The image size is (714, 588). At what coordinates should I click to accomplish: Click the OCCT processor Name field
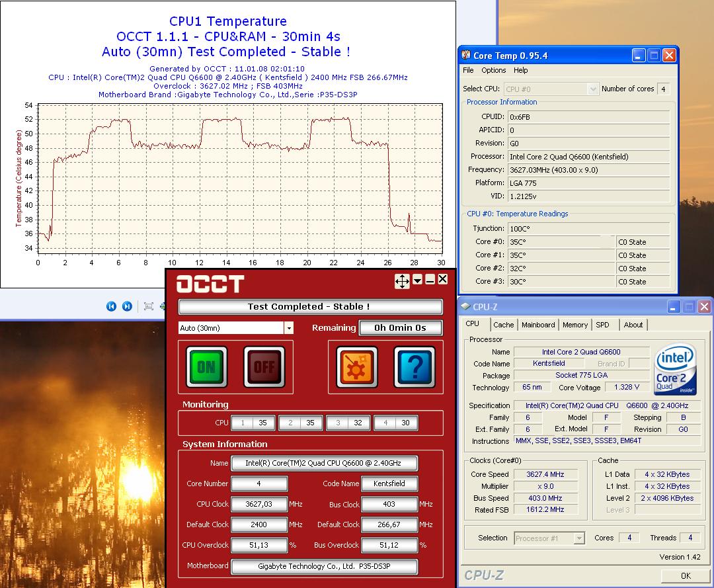click(324, 463)
